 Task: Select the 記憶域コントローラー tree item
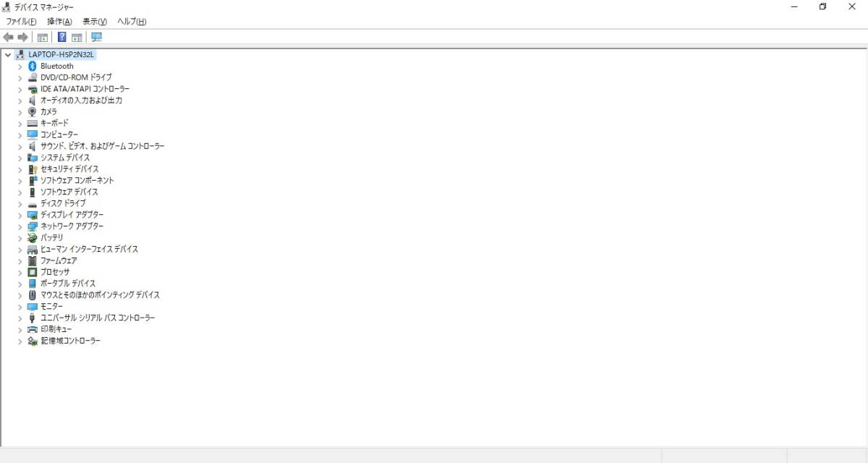click(70, 341)
